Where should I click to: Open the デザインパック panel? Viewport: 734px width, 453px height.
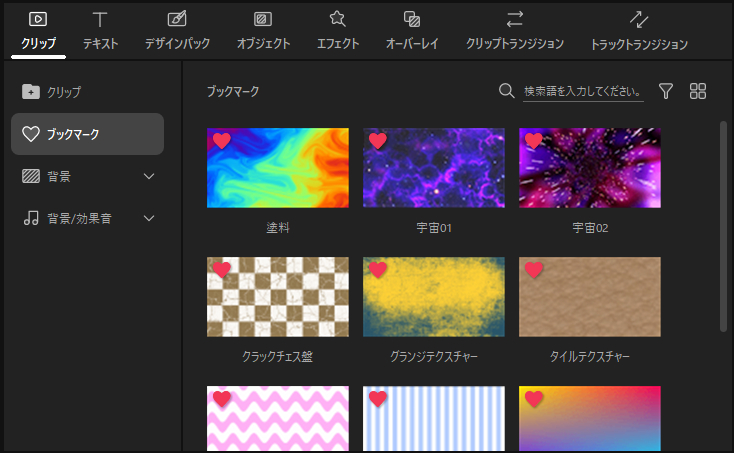click(x=177, y=30)
